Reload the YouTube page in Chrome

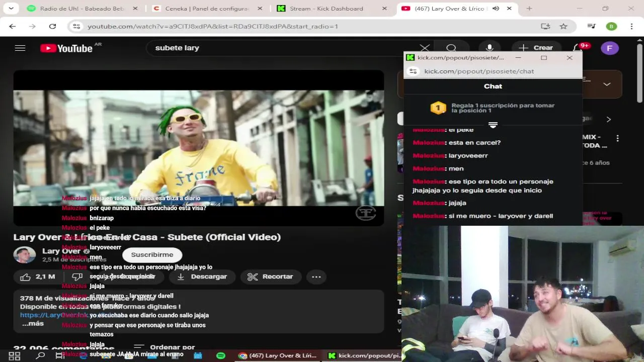(x=52, y=26)
